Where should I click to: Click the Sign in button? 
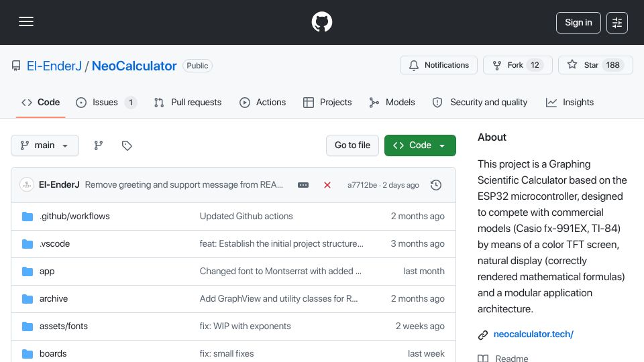click(578, 23)
